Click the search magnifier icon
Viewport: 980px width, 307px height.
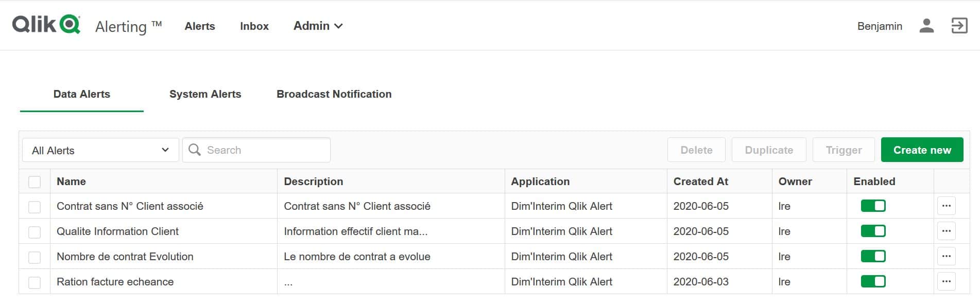pos(195,150)
